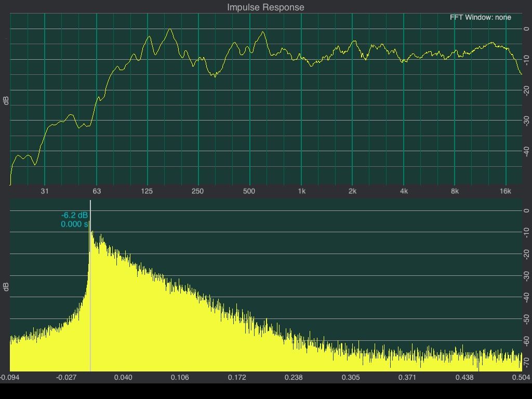Image resolution: width=532 pixels, height=399 pixels.
Task: Click the -70 label on the lower dB scale
Action: tap(526, 361)
